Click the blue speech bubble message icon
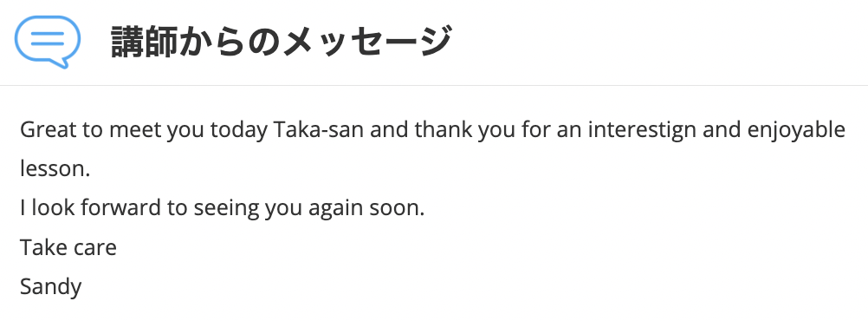The image size is (868, 321). [48, 43]
